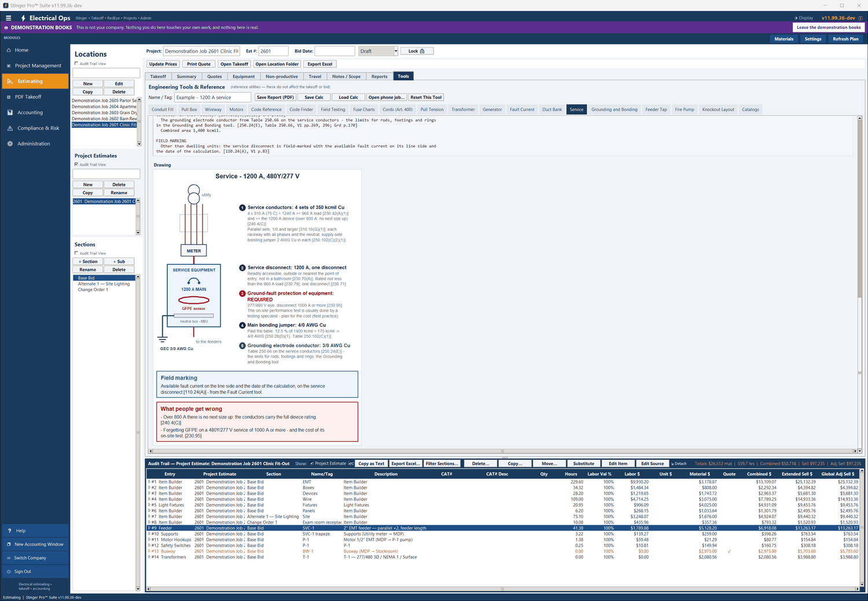868x601 pixels.
Task: Click the drawing area vertical scrollbar
Action: point(860,285)
